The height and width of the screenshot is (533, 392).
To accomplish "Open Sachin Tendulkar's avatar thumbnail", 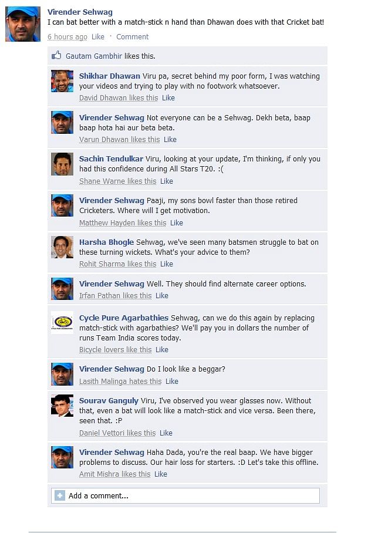I will coord(62,164).
